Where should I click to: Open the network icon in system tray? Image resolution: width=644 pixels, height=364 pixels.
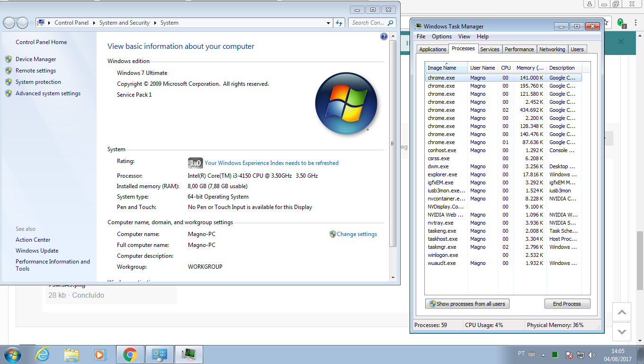[x=581, y=355]
